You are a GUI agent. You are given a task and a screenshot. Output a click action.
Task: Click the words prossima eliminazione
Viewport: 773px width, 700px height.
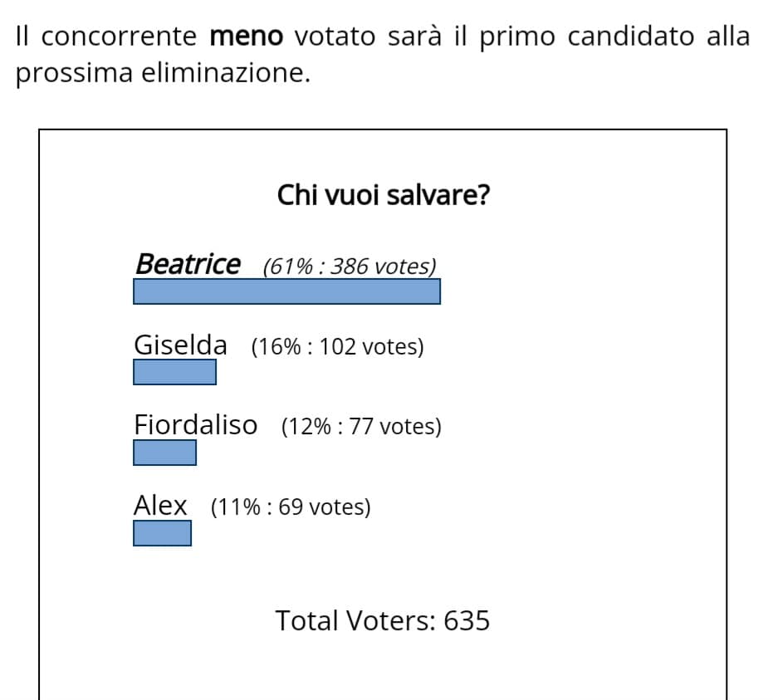(x=164, y=73)
